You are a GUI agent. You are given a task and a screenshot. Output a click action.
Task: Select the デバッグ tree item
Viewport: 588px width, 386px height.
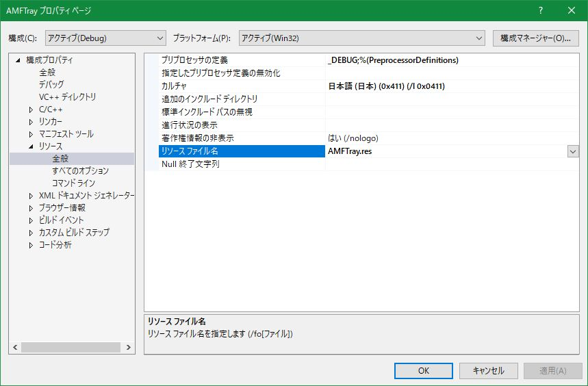[51, 85]
